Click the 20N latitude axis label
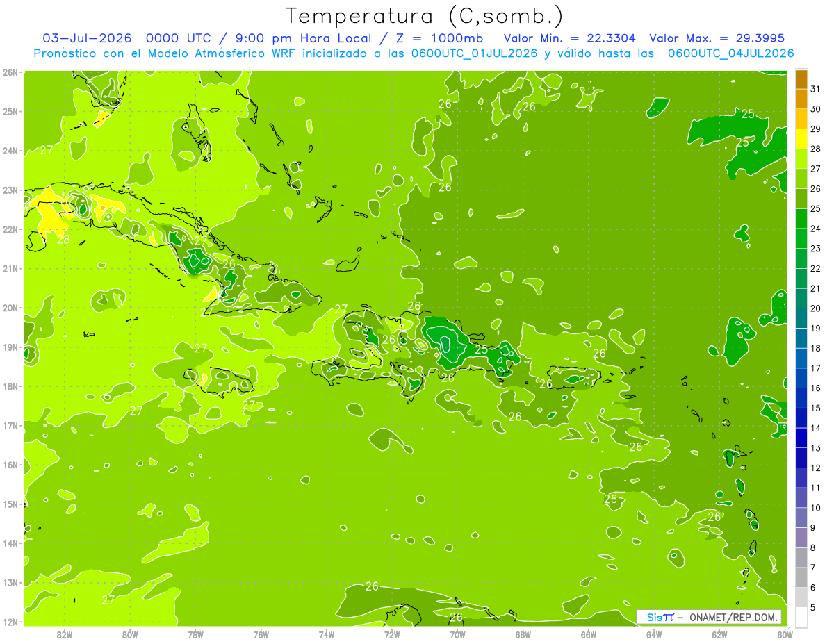Viewport: 834px width, 644px height. 11,308
